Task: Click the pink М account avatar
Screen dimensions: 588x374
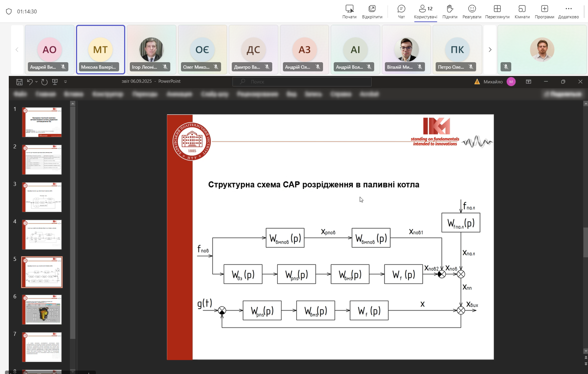Action: pyautogui.click(x=511, y=82)
